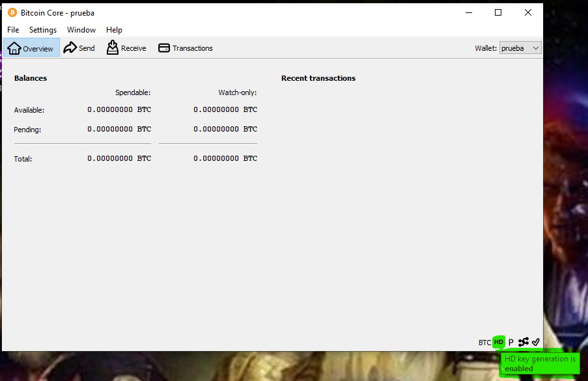The image size is (588, 381).
Task: Switch to the Transactions tab
Action: (191, 48)
